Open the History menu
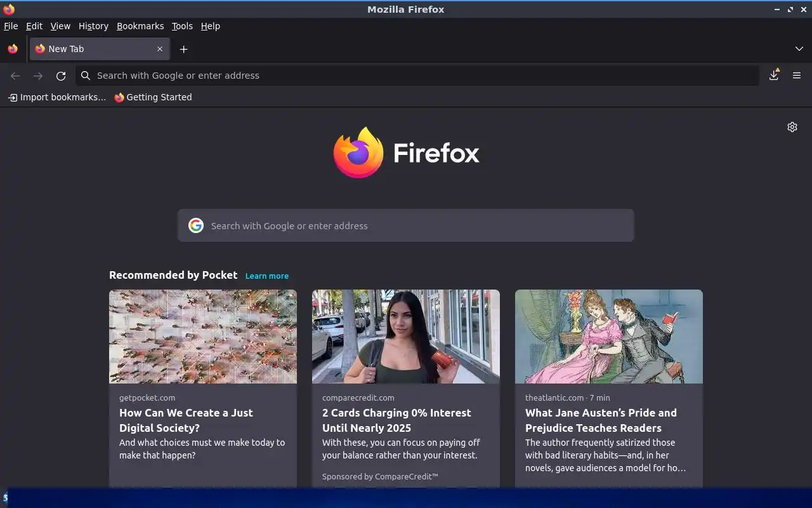The image size is (812, 508). point(93,26)
